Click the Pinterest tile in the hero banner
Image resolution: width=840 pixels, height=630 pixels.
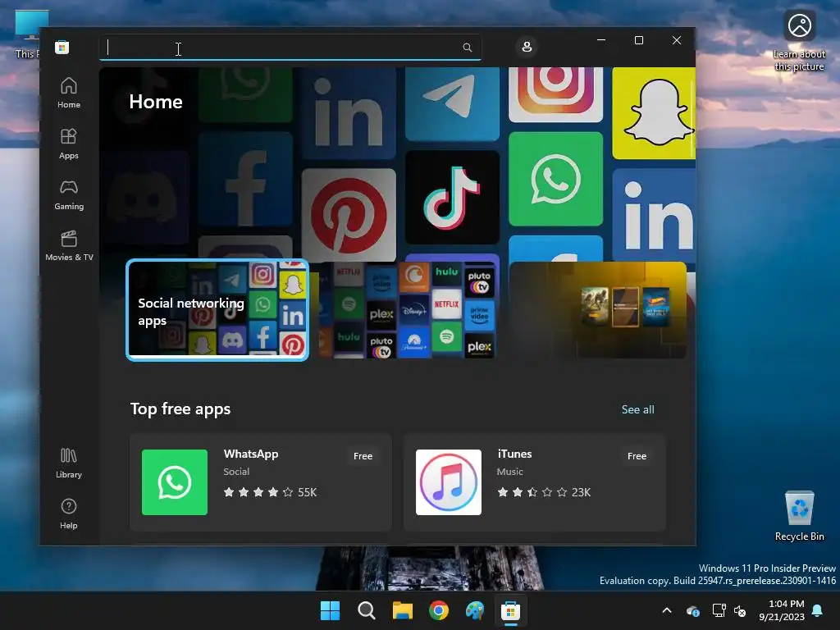click(349, 216)
